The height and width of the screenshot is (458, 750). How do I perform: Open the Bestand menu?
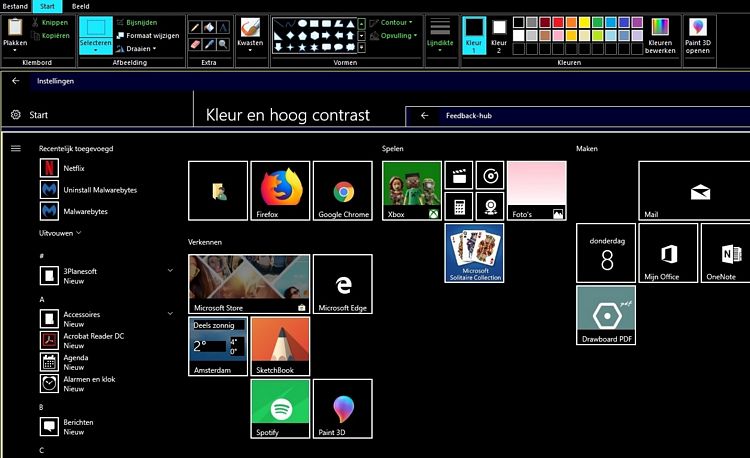coord(15,6)
